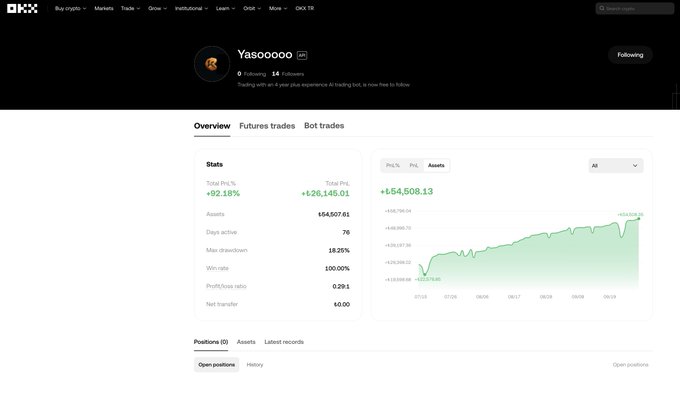Select the PnL% chart toggle
This screenshot has width=680, height=394.
[393, 166]
